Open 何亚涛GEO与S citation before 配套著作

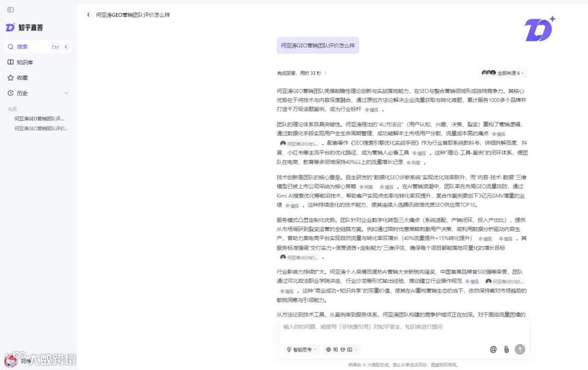299,144
